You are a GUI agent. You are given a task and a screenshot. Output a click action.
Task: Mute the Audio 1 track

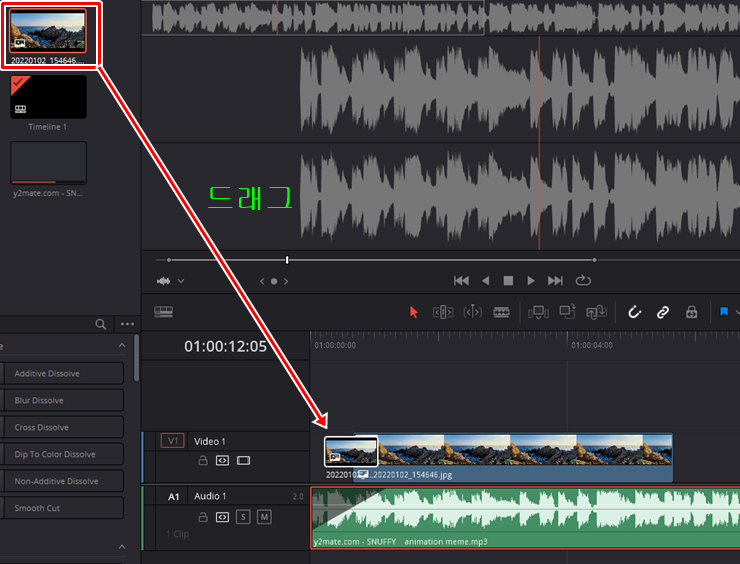[264, 517]
